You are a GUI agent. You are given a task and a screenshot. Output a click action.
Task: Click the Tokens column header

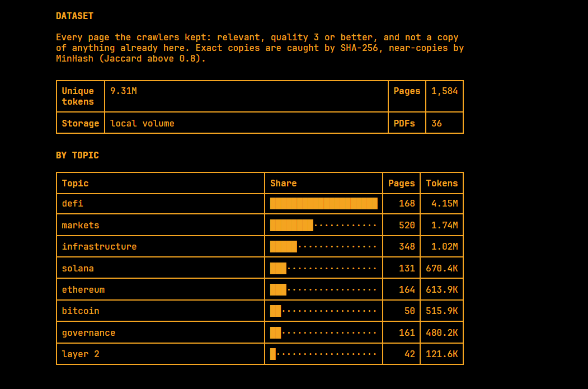442,184
